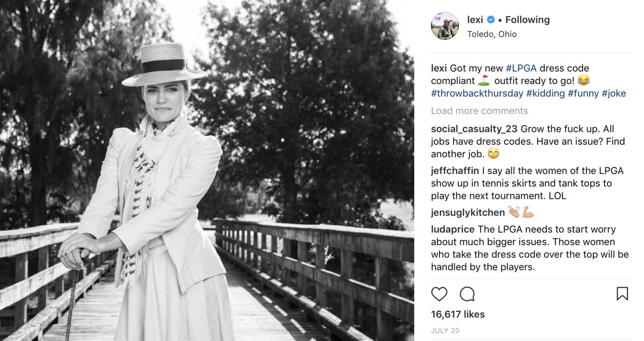
Task: Open the #kidding hashtag
Action: [545, 93]
